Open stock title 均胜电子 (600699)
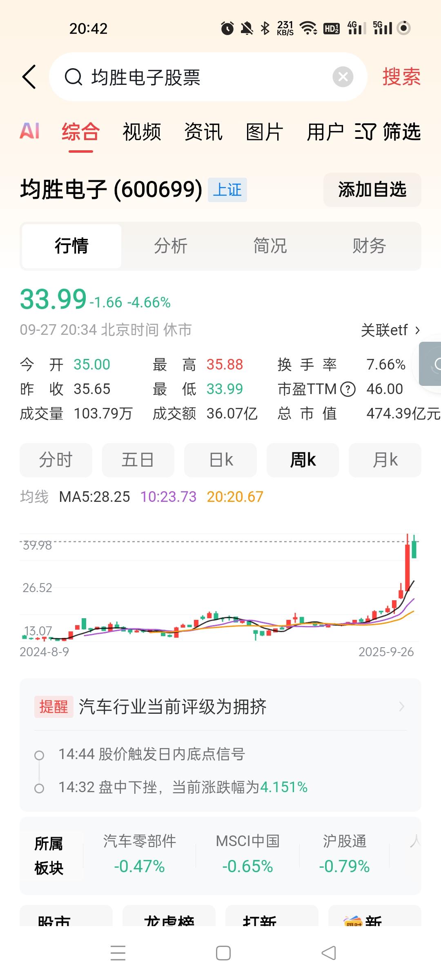 coord(111,189)
